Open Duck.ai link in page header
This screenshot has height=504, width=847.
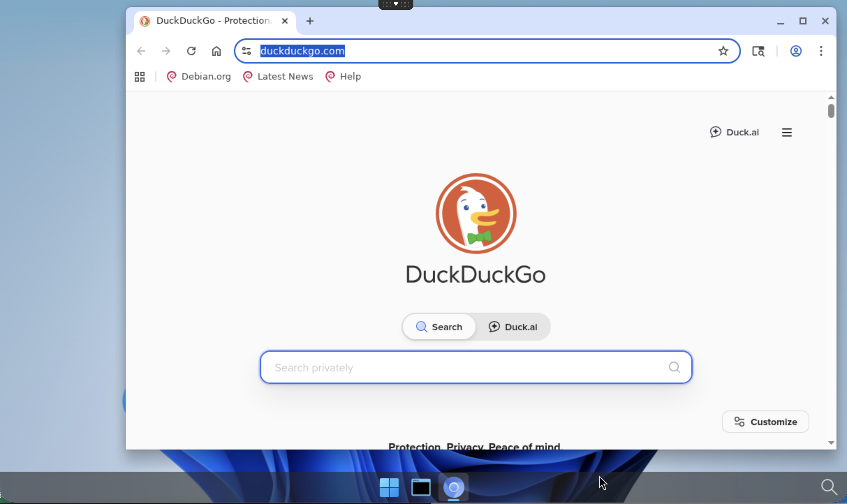click(x=734, y=132)
